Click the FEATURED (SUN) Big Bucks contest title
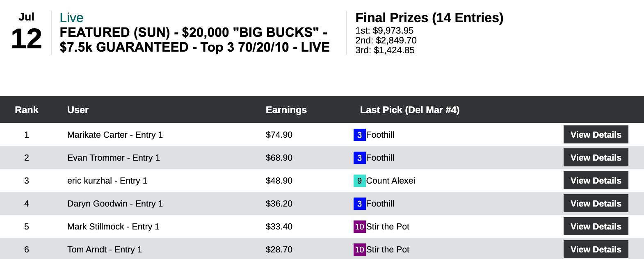This screenshot has width=644, height=259. click(x=194, y=40)
